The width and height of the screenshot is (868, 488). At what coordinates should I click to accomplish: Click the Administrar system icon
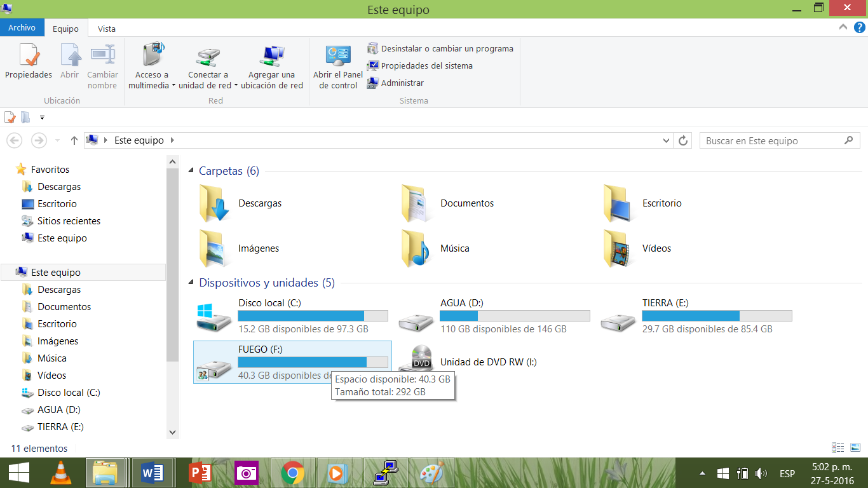(x=398, y=83)
